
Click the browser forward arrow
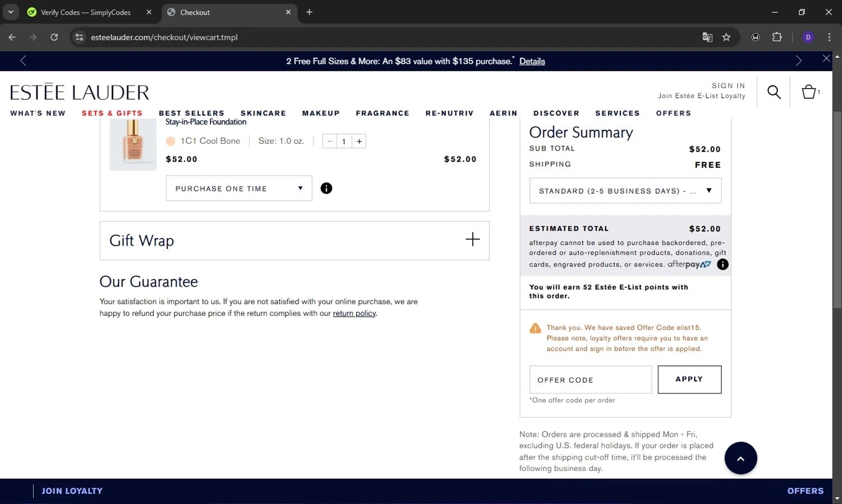(33, 37)
